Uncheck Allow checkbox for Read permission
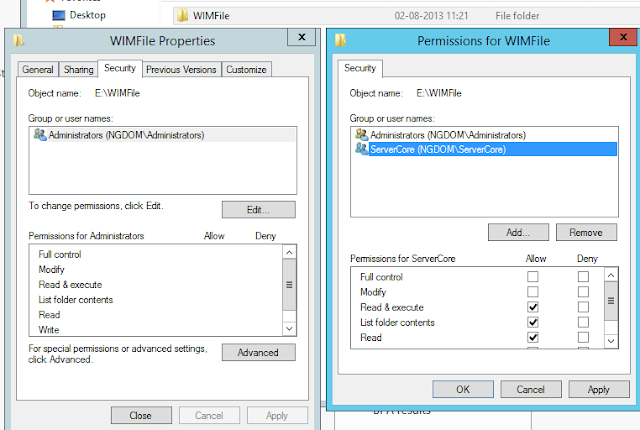Viewport: 640px width, 430px height. click(x=533, y=337)
